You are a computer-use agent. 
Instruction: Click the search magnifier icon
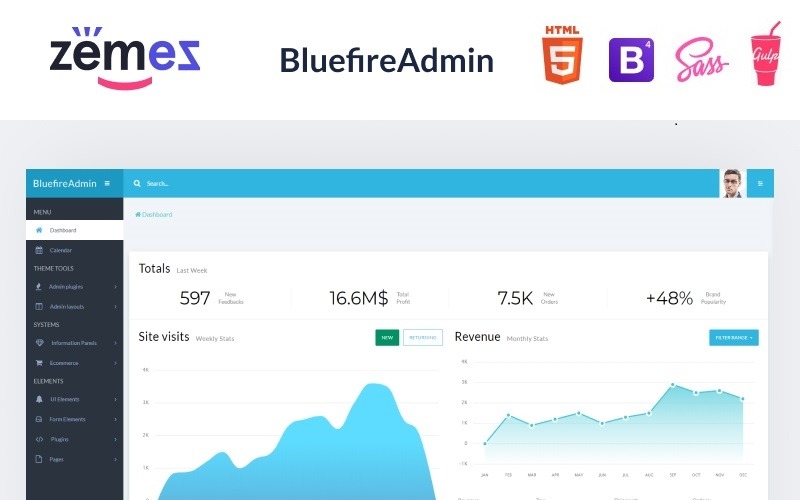click(x=138, y=184)
